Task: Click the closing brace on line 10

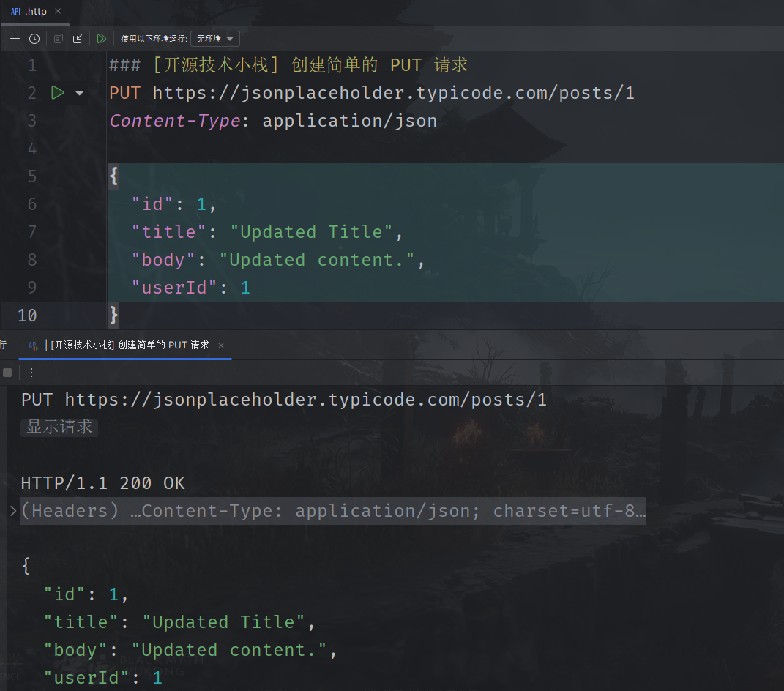Action: (114, 315)
